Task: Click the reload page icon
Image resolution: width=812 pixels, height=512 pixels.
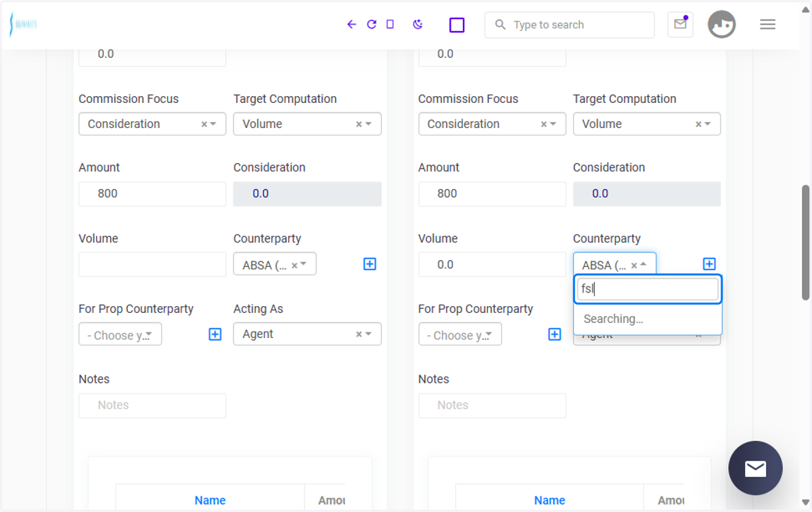Action: click(371, 24)
